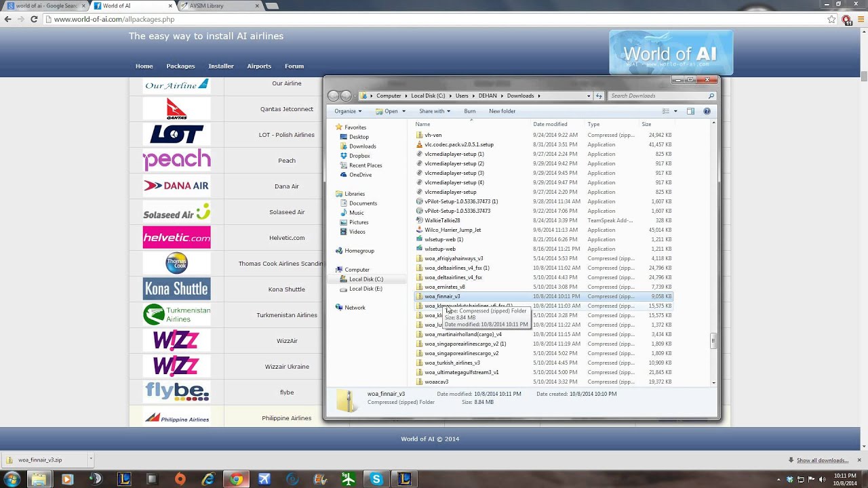Open woa_finnair_v3.zip download options arrow

pyautogui.click(x=90, y=460)
